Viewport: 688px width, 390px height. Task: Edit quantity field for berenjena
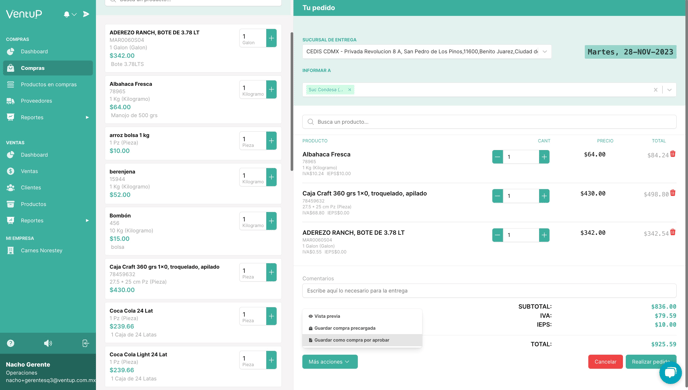[x=253, y=177]
